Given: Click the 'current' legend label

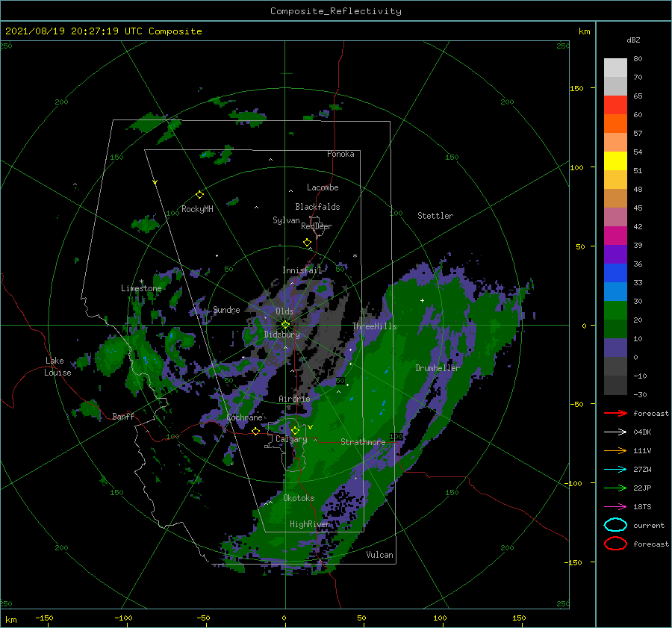Looking at the screenshot, I should [649, 525].
